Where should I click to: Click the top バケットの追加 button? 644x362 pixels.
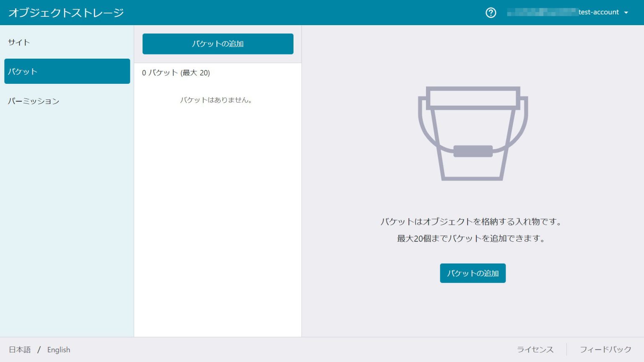pyautogui.click(x=218, y=44)
